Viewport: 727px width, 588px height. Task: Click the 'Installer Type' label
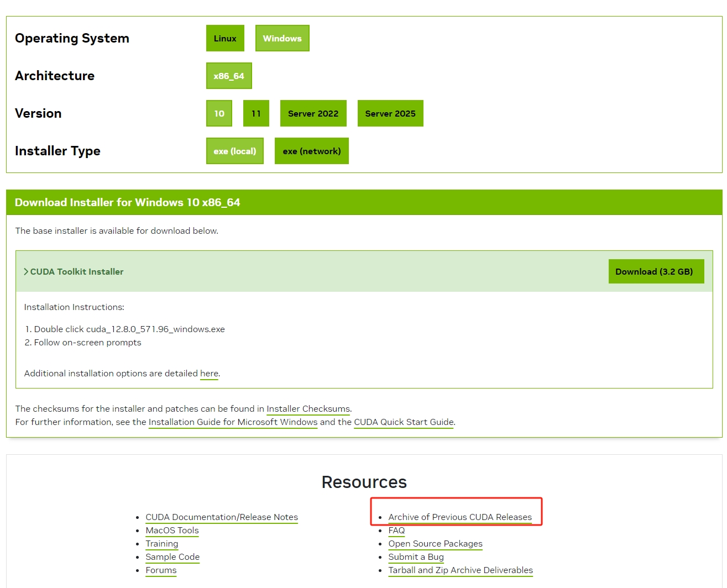[57, 151]
